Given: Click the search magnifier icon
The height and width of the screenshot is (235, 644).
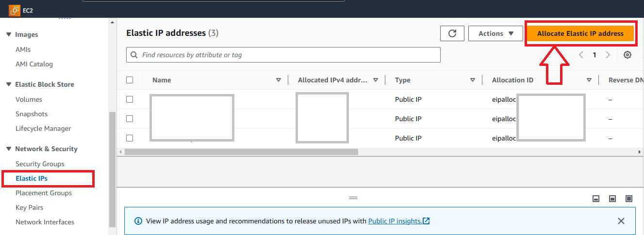Looking at the screenshot, I should click(x=134, y=55).
